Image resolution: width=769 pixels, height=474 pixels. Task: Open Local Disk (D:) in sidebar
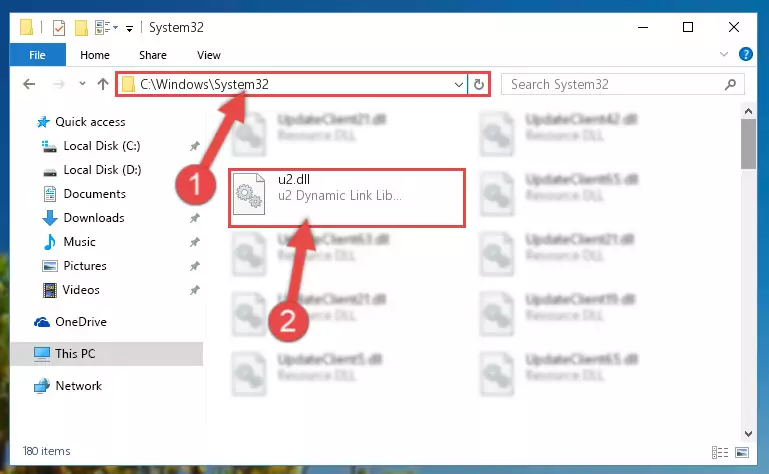click(x=92, y=170)
